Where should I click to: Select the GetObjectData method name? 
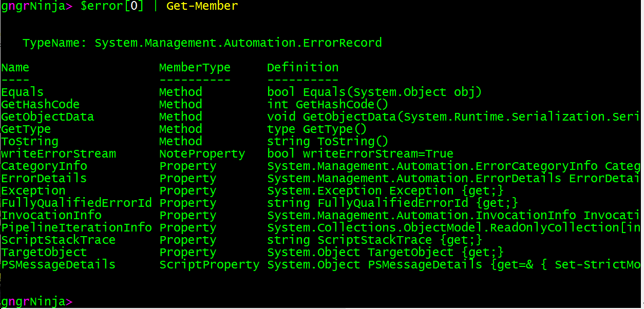click(47, 117)
